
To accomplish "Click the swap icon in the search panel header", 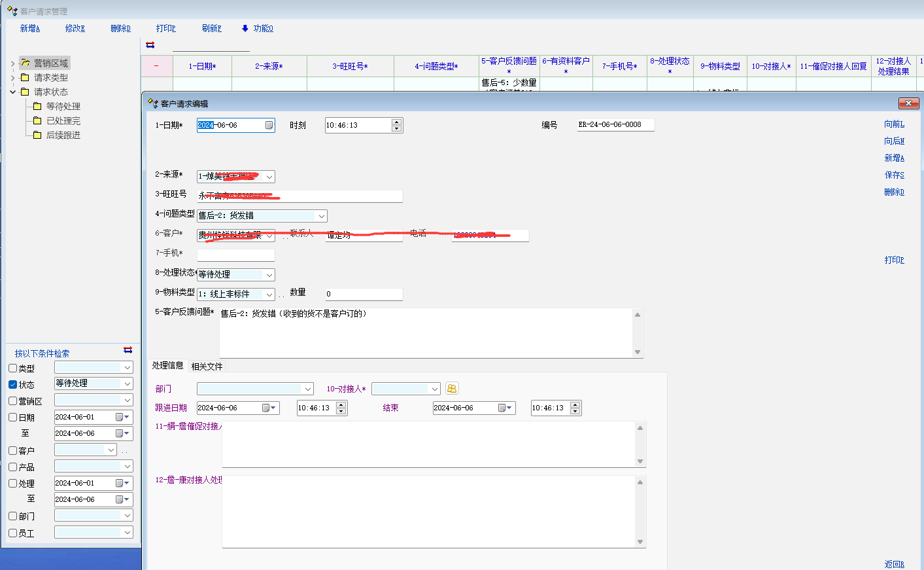I will click(x=128, y=350).
